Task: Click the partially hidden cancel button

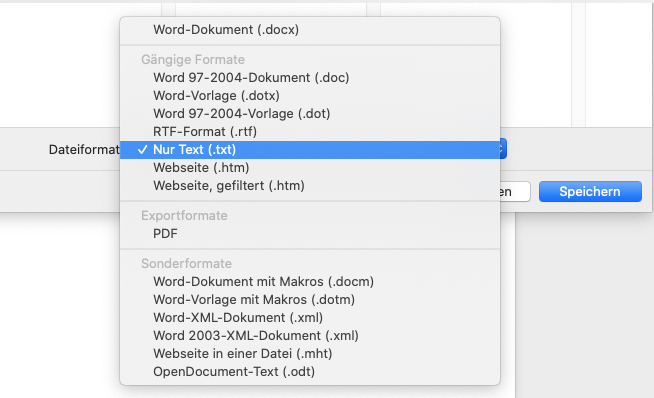Action: 515,192
